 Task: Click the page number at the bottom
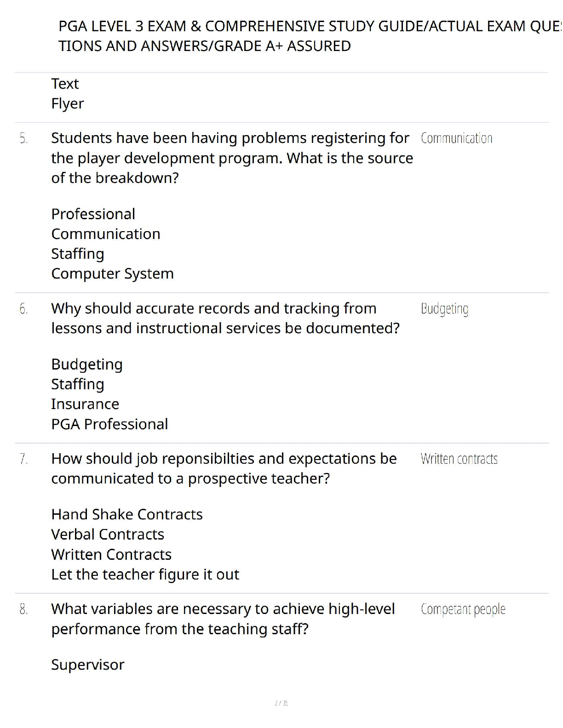point(281,703)
